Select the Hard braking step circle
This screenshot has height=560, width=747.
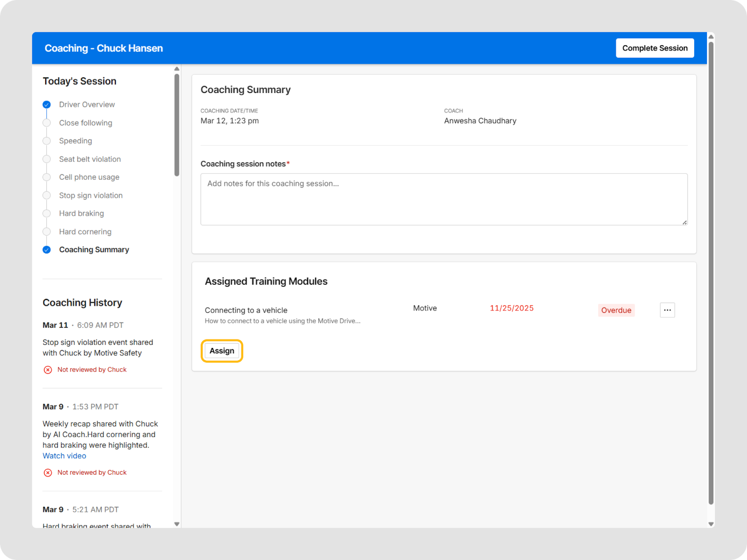coord(47,213)
